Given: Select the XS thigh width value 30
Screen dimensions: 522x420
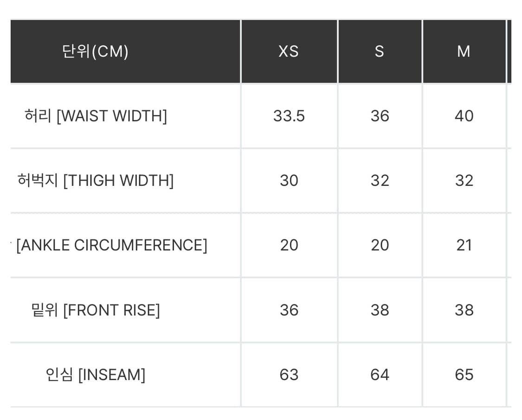Looking at the screenshot, I should [289, 180].
